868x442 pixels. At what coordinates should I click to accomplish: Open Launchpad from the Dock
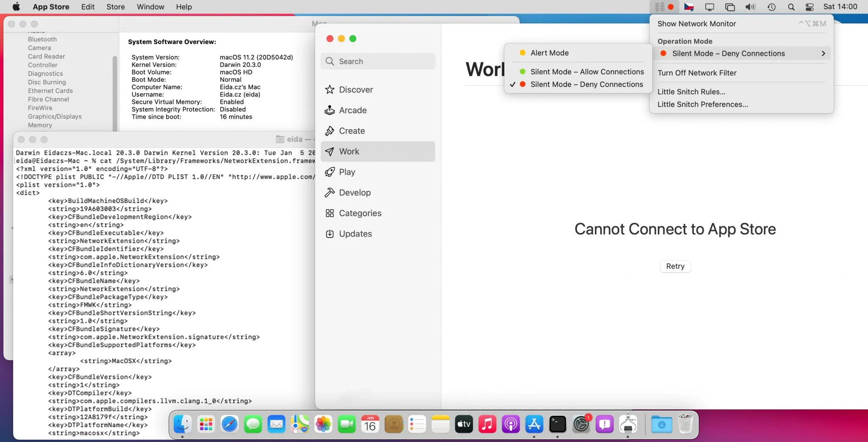pos(206,424)
